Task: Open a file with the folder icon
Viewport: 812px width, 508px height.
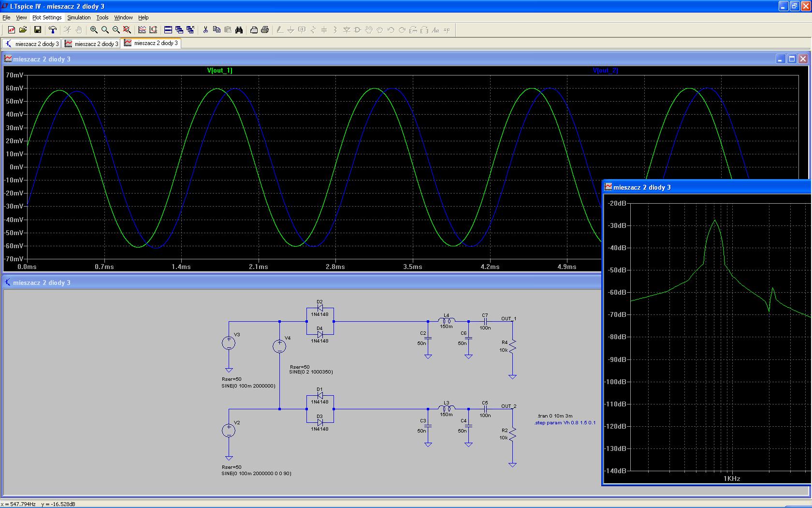Action: click(22, 30)
